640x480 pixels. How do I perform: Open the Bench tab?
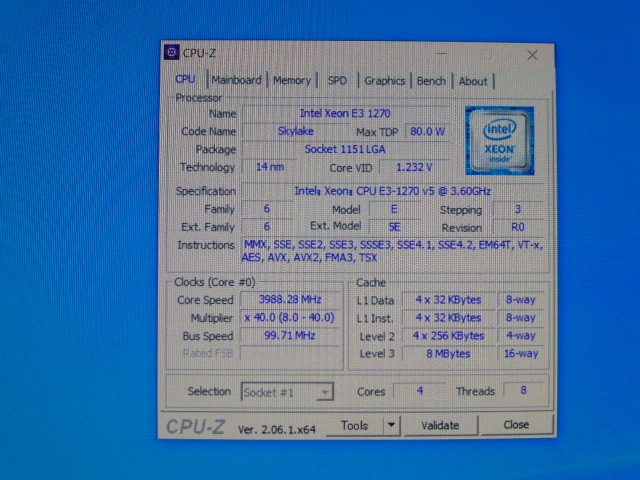click(x=431, y=81)
